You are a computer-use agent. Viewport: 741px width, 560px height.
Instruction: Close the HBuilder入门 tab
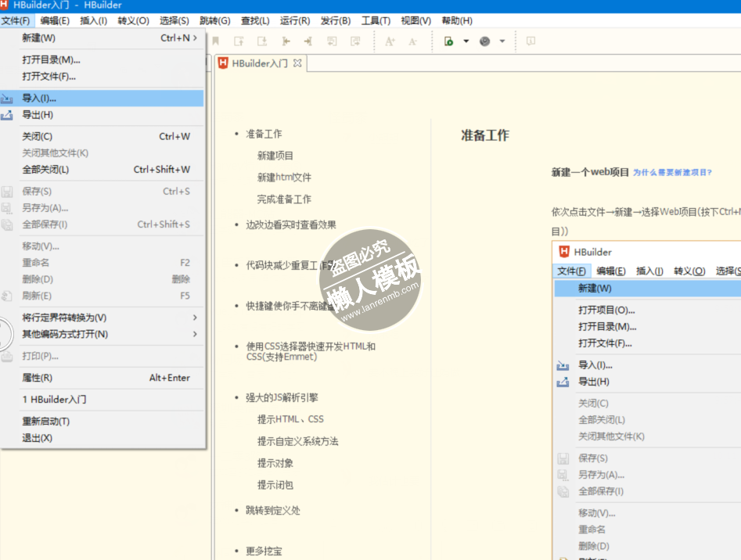[297, 63]
